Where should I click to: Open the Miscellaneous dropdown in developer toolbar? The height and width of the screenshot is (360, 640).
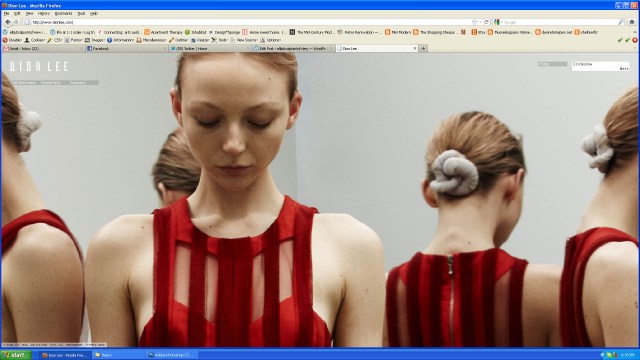(x=151, y=40)
